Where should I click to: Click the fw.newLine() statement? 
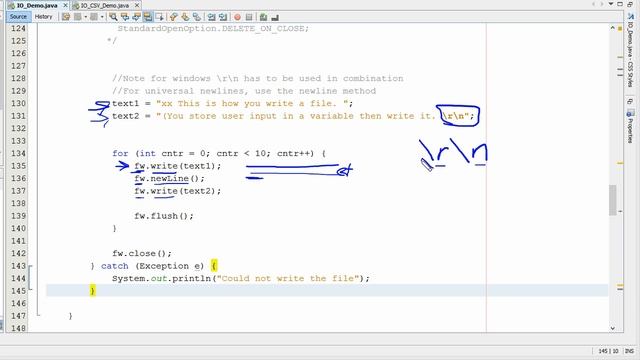(x=169, y=179)
